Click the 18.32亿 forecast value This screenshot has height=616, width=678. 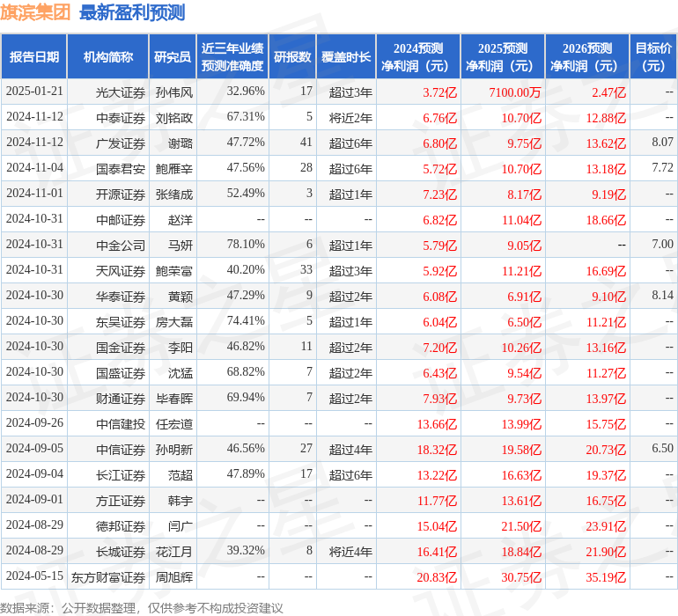tap(437, 449)
